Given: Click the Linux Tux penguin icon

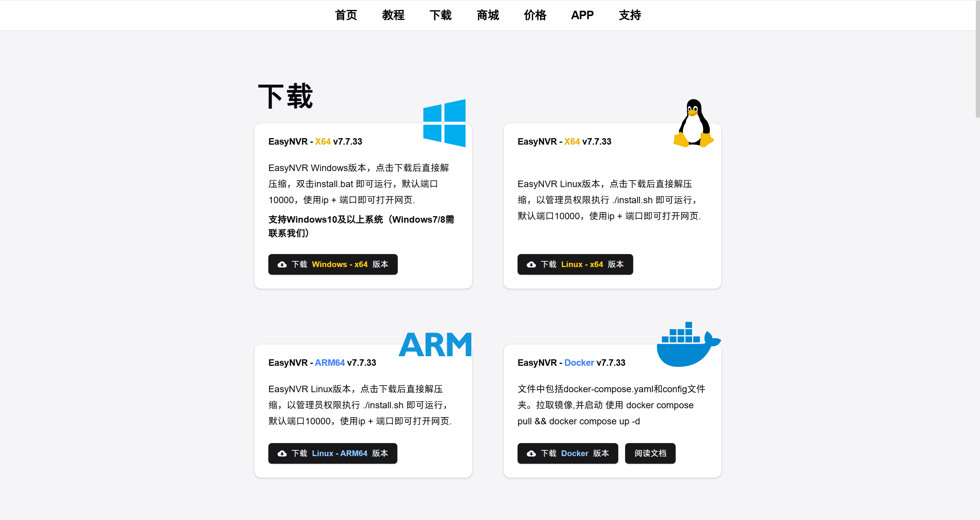Looking at the screenshot, I should [693, 124].
